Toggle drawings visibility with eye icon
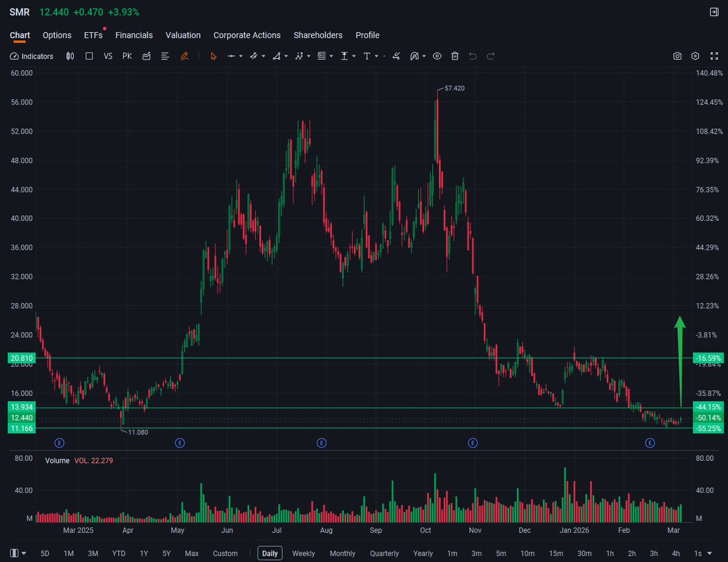The width and height of the screenshot is (728, 562). click(437, 56)
